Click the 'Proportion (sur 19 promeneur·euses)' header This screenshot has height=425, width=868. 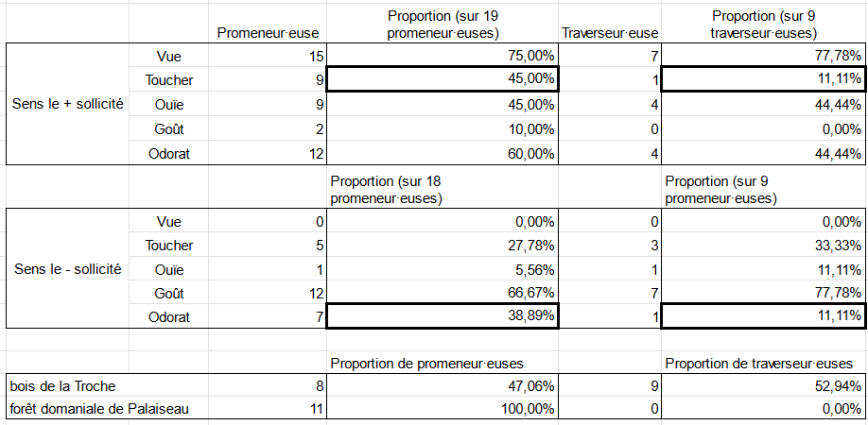click(x=443, y=24)
